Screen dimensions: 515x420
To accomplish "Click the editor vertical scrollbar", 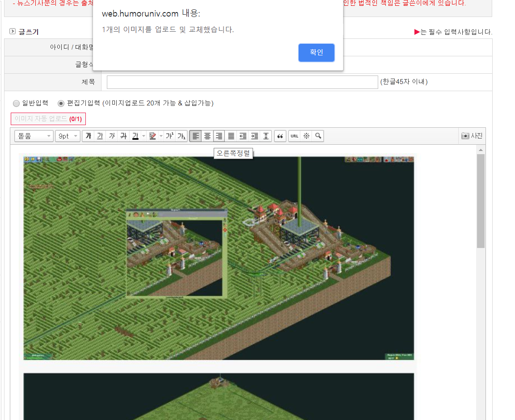I will click(x=481, y=201).
